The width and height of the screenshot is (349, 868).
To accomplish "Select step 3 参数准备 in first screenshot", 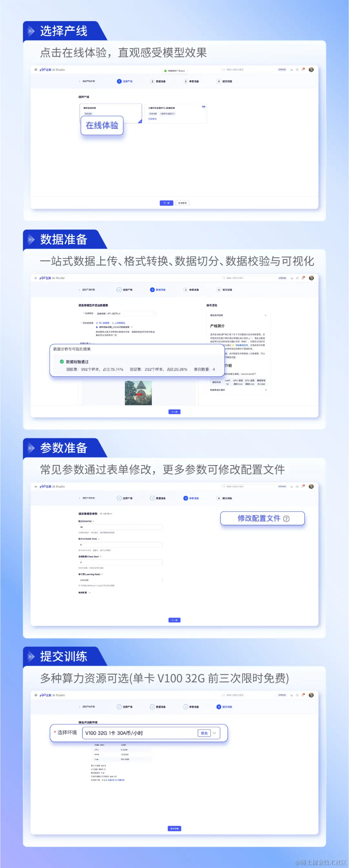I will pos(191,82).
